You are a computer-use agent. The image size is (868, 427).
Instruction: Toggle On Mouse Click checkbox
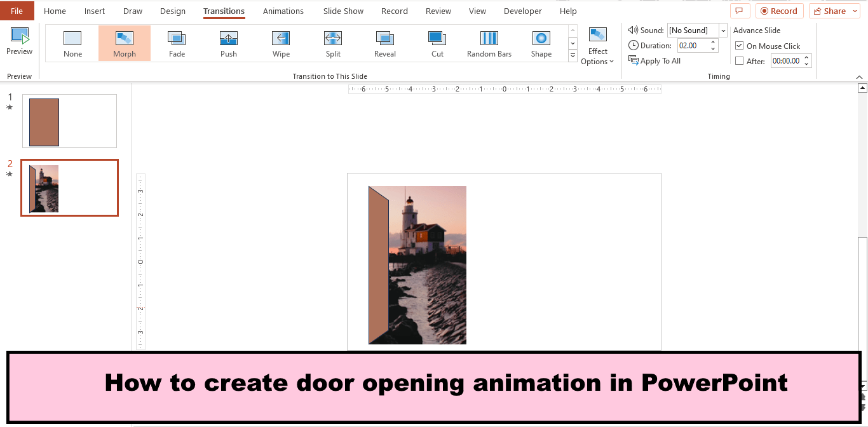(739, 46)
